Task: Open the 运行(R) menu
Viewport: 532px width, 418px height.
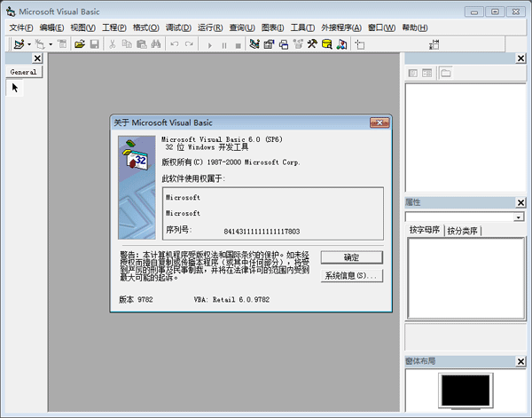Action: coord(210,28)
